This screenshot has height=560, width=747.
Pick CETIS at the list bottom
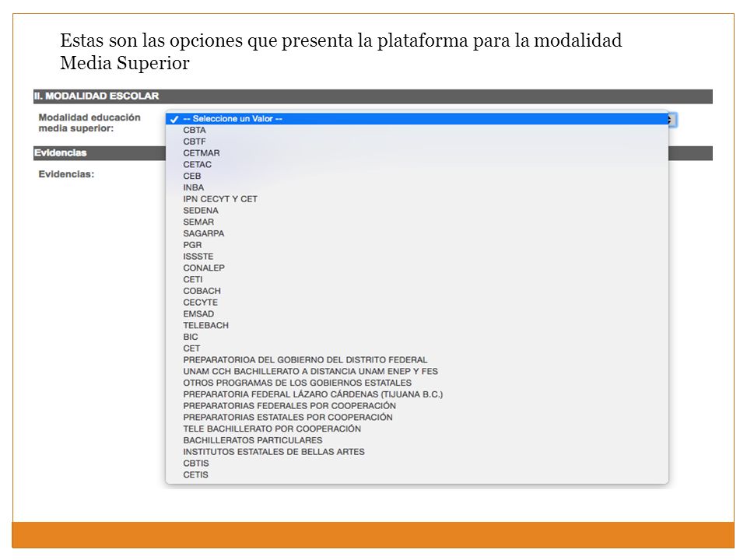tap(417, 474)
